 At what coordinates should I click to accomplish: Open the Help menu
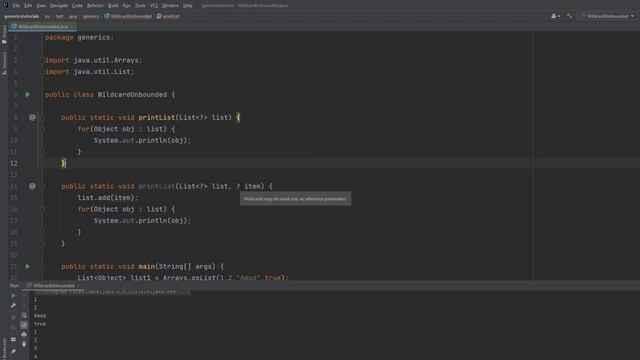coord(188,6)
